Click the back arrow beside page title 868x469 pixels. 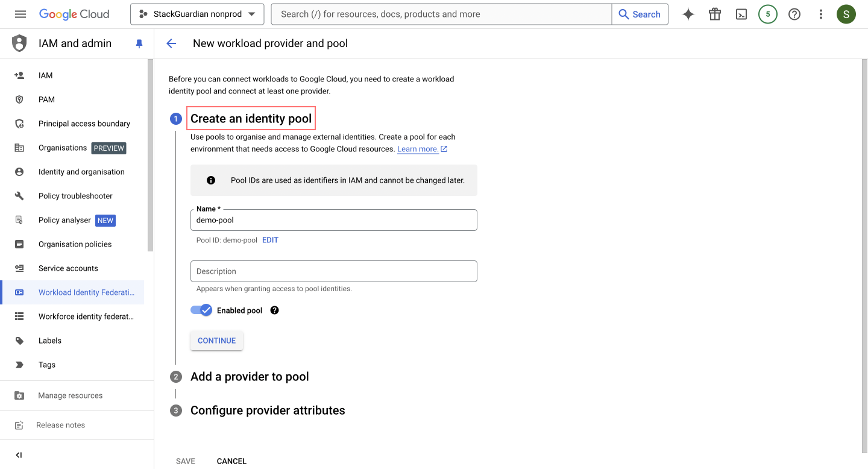click(x=171, y=43)
